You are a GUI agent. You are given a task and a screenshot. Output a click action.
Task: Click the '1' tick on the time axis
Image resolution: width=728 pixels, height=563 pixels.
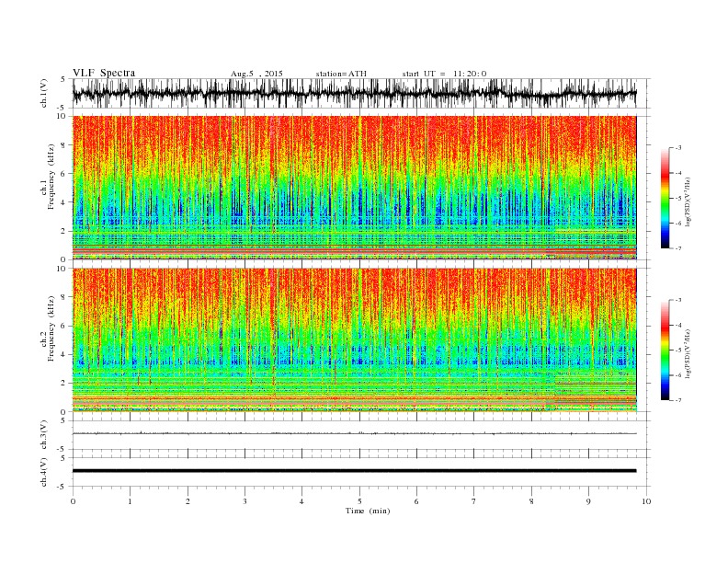[x=130, y=501]
